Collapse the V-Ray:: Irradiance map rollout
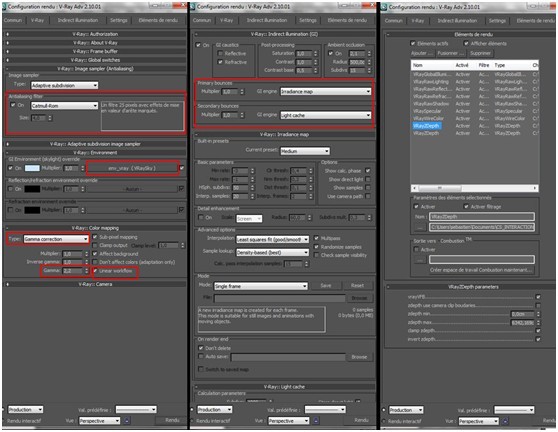Image resolution: width=558 pixels, height=432 pixels. pyautogui.click(x=284, y=135)
